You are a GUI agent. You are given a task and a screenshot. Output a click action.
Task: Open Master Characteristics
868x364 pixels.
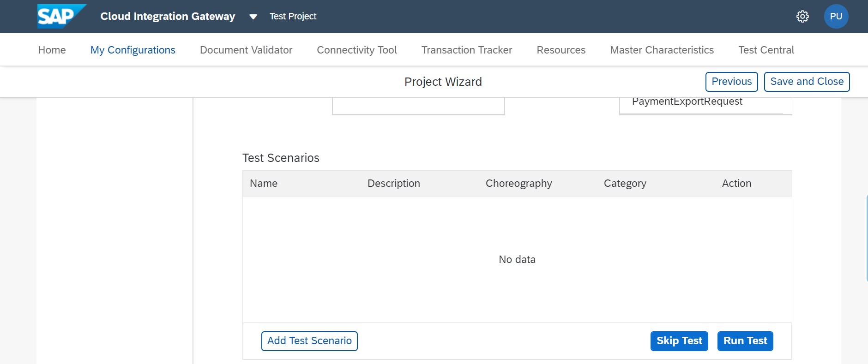click(661, 50)
